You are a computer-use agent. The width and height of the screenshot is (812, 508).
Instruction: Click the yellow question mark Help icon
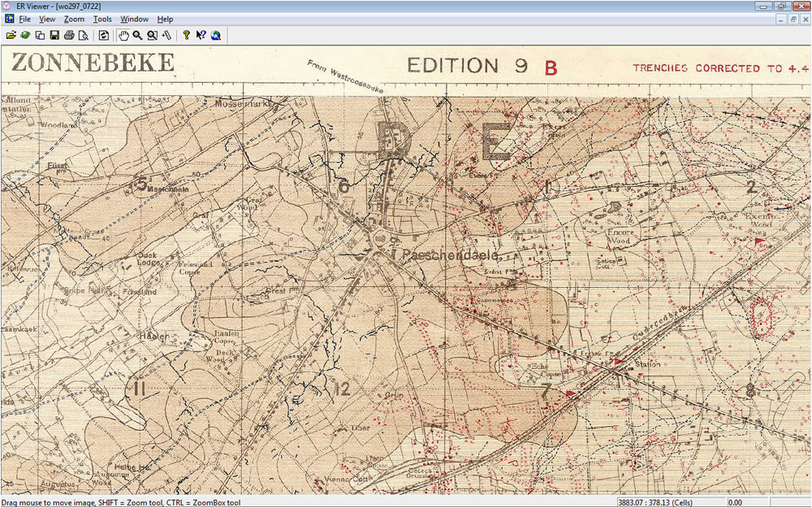(186, 35)
